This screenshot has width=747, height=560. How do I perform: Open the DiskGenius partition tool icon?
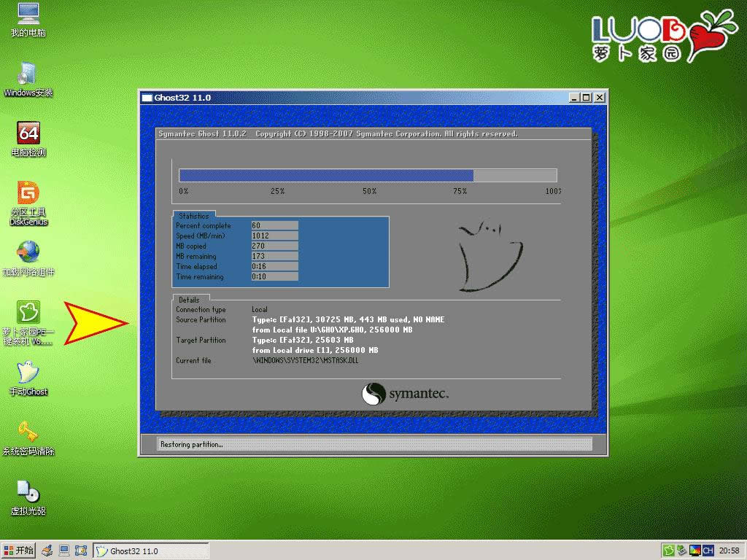[28, 203]
